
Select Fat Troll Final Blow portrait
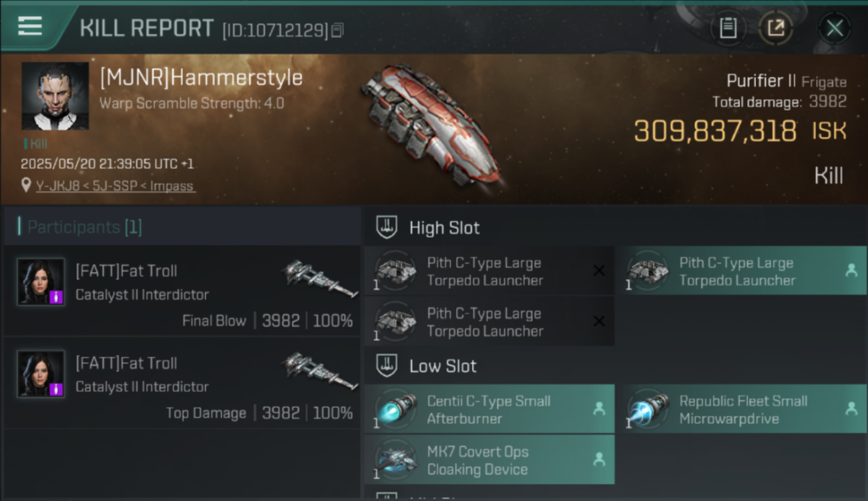pyautogui.click(x=41, y=282)
